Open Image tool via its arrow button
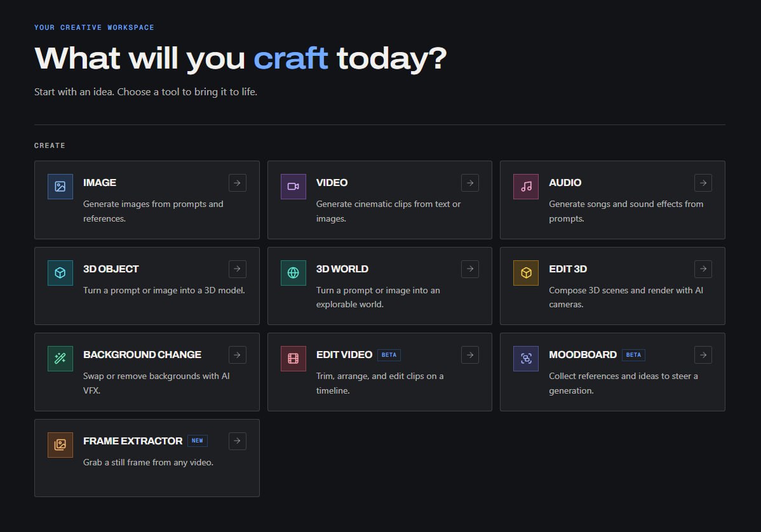Image resolution: width=761 pixels, height=532 pixels. [x=238, y=183]
